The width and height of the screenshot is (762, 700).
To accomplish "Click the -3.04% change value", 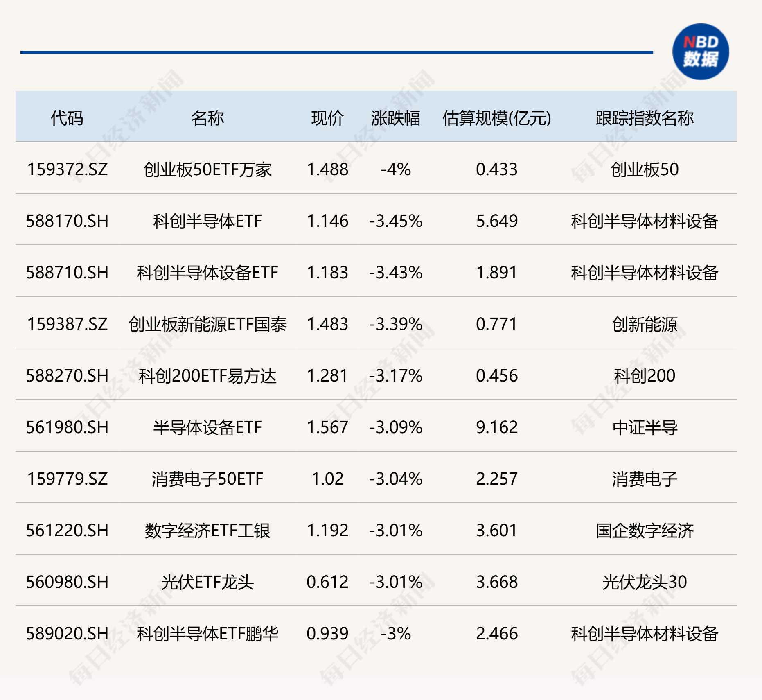I will coord(396,479).
